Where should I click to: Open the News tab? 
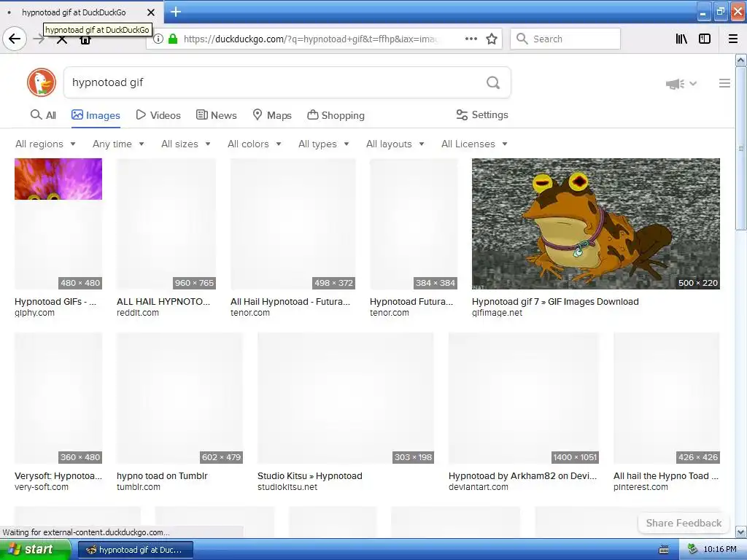pos(216,115)
